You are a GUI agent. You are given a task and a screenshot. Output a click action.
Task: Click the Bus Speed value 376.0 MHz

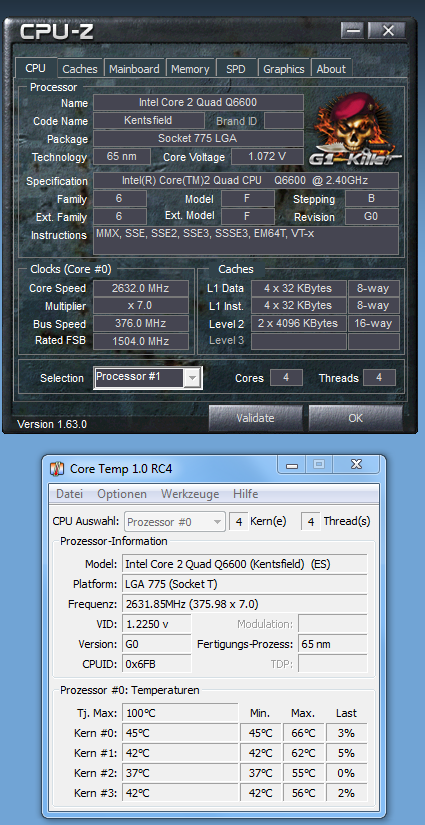point(141,324)
